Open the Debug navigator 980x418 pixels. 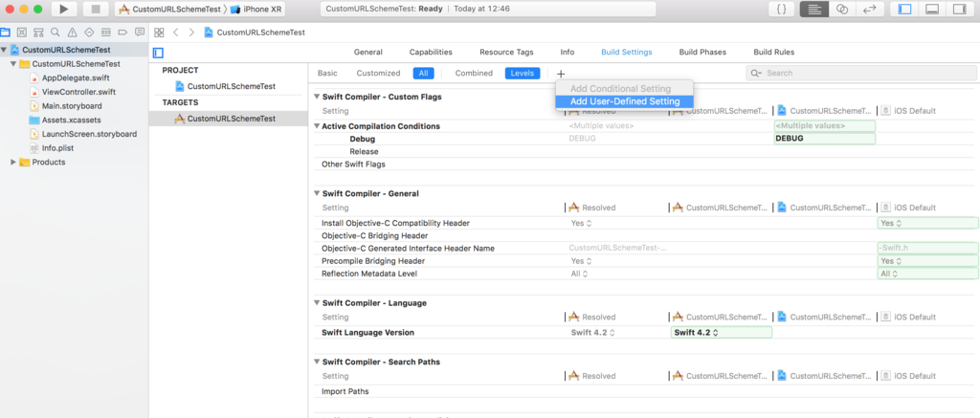pos(106,32)
